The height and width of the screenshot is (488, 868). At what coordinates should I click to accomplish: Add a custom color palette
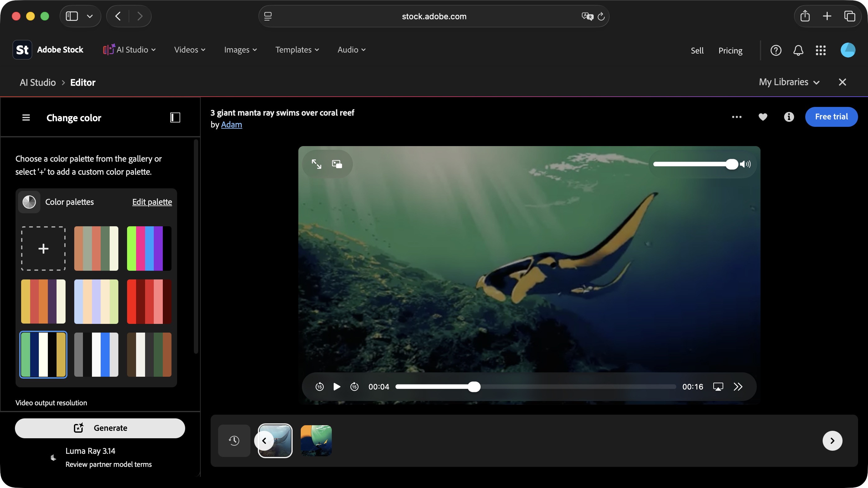pos(43,248)
